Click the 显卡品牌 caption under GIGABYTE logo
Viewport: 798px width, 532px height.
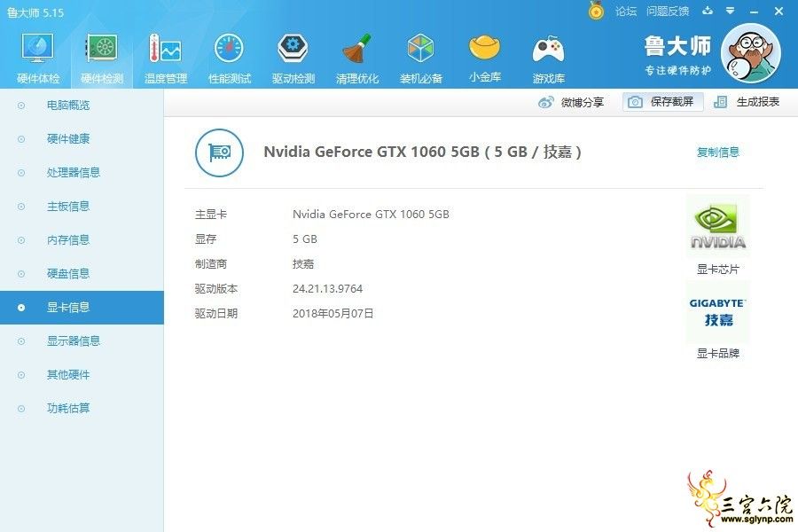tap(717, 353)
